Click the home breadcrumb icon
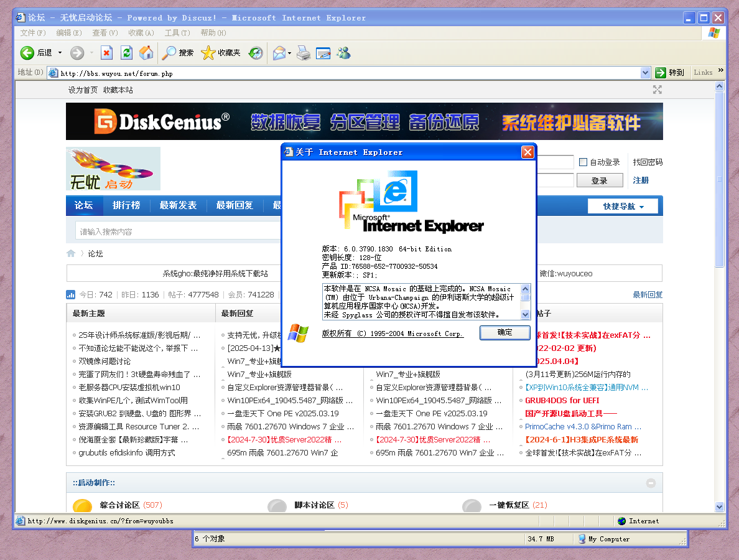The image size is (739, 560). (x=71, y=253)
